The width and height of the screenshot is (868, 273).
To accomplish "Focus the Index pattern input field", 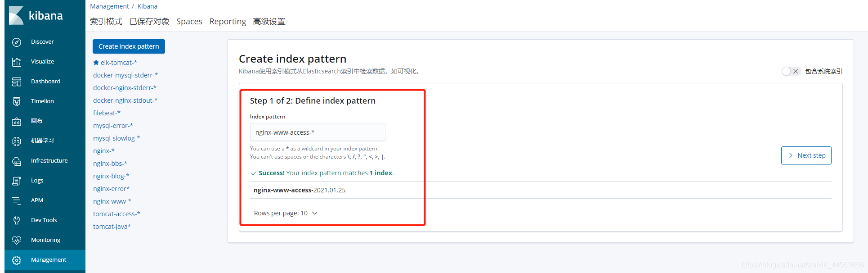I will click(318, 132).
